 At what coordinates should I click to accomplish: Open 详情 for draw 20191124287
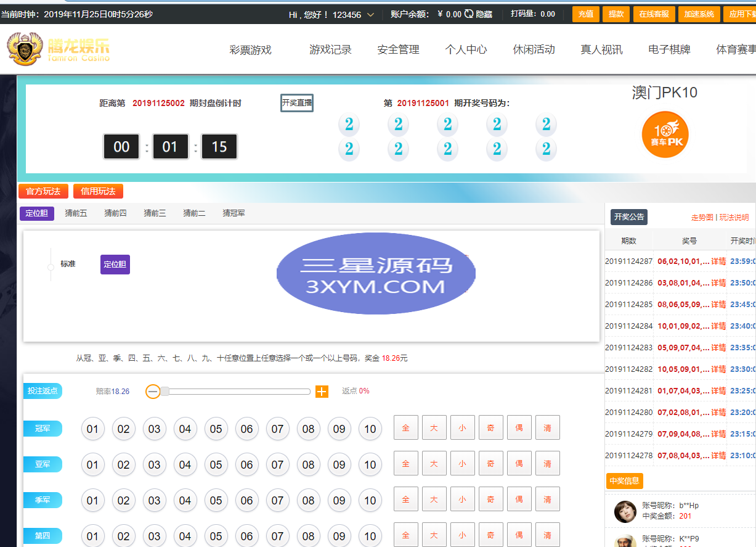pos(718,261)
